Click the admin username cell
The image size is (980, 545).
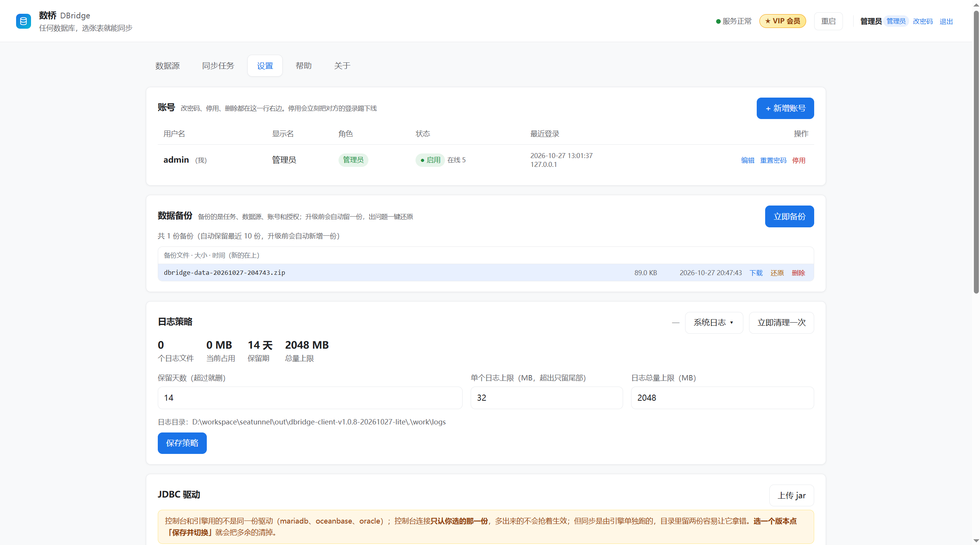tap(176, 160)
